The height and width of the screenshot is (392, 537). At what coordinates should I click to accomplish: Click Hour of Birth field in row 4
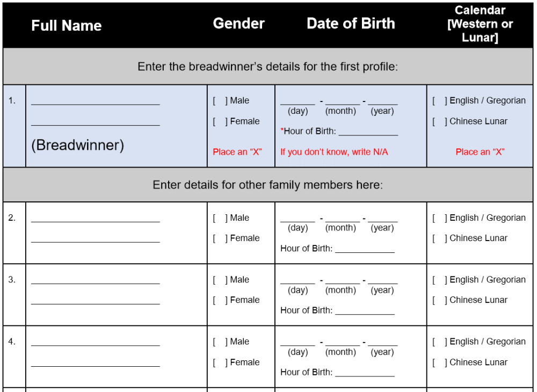pyautogui.click(x=365, y=372)
